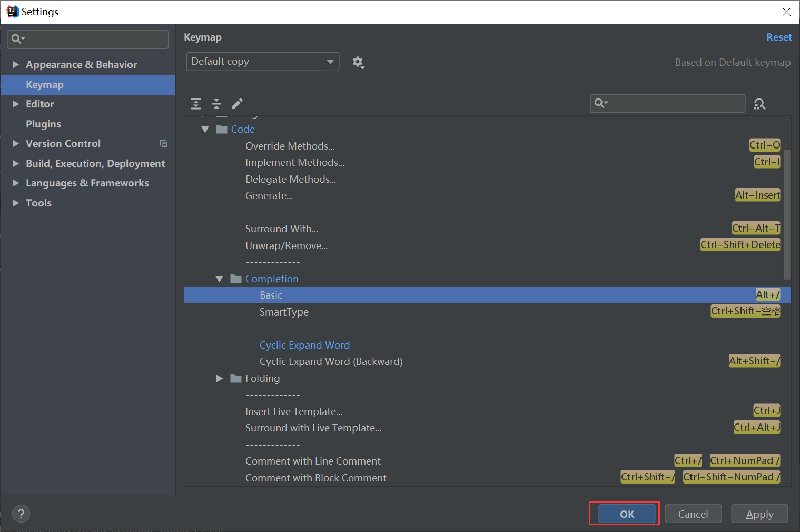This screenshot has width=800, height=532.
Task: Click the Alt+Insert shortcut label
Action: click(x=758, y=195)
